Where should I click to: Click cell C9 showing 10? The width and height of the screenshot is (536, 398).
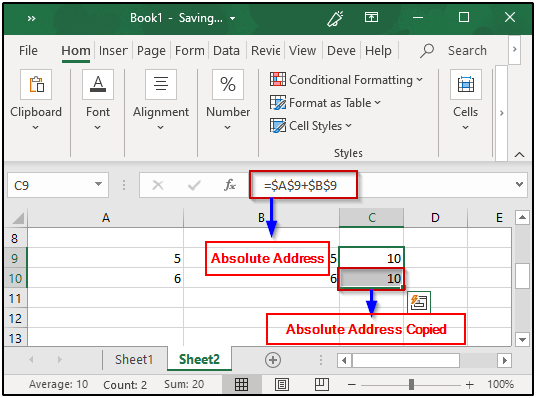coord(372,258)
